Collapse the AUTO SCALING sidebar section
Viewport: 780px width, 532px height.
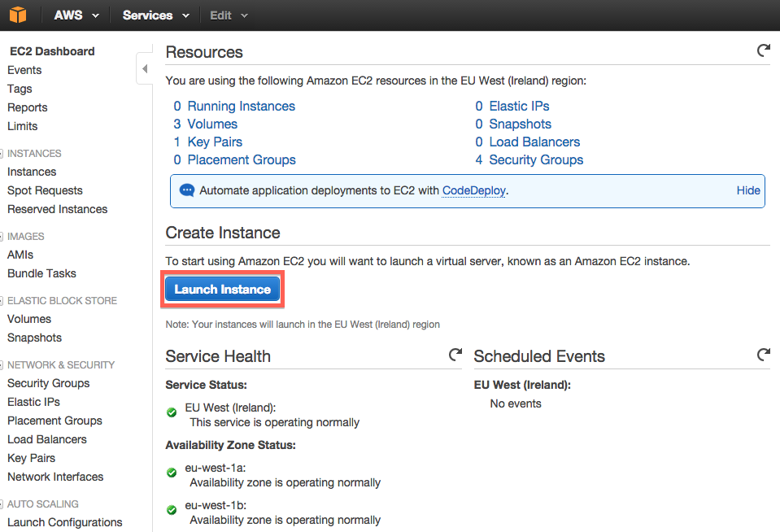[2, 504]
